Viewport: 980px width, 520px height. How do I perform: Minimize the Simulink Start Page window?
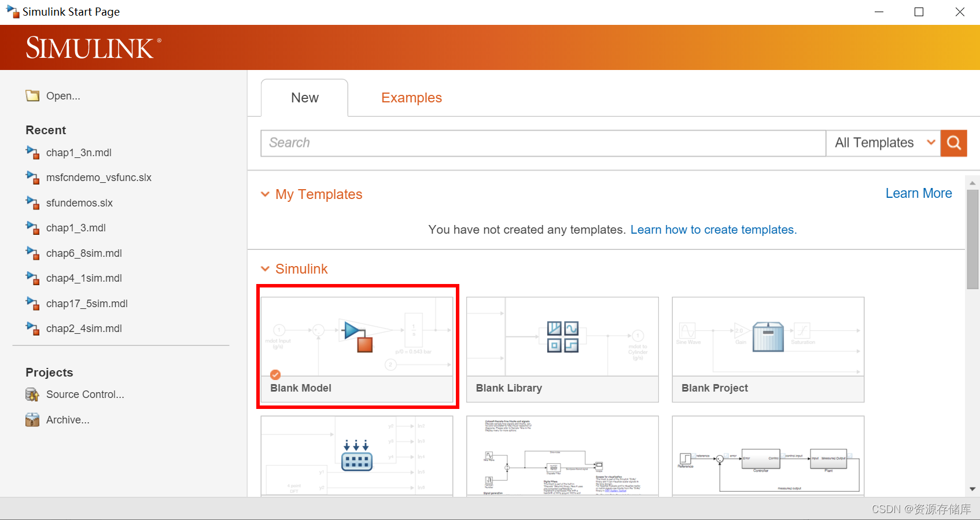879,12
